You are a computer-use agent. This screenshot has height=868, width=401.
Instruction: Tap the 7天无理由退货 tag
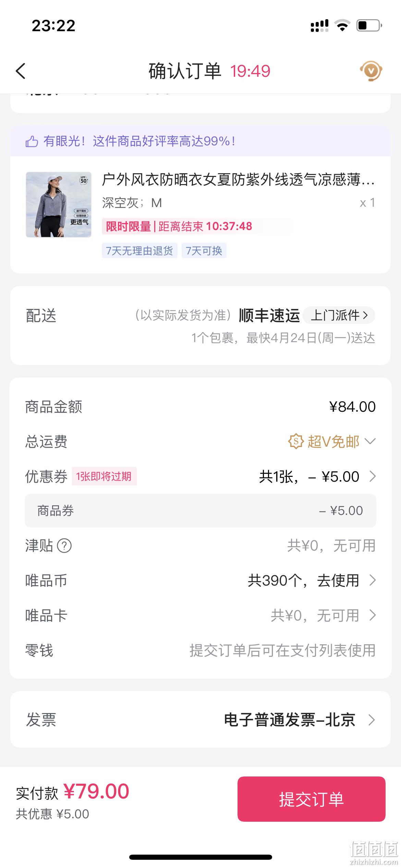[139, 251]
